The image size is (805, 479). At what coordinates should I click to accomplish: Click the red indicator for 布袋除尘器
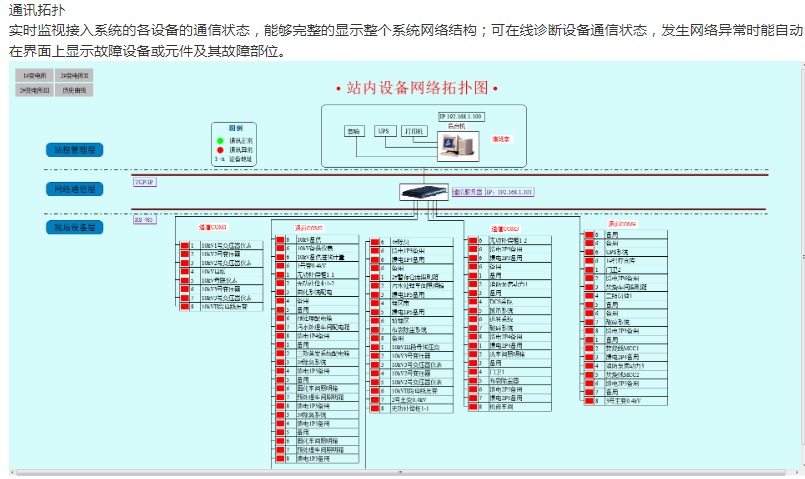(x=473, y=381)
